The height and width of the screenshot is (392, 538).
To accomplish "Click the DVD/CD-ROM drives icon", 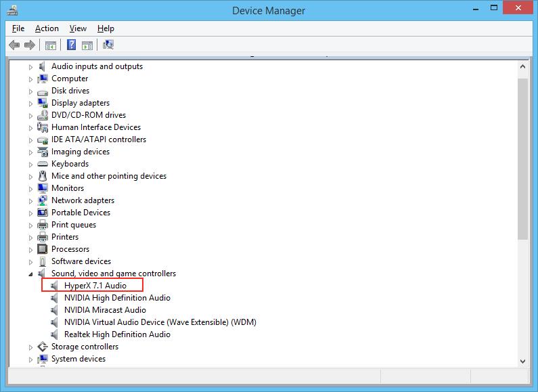I will pos(43,115).
